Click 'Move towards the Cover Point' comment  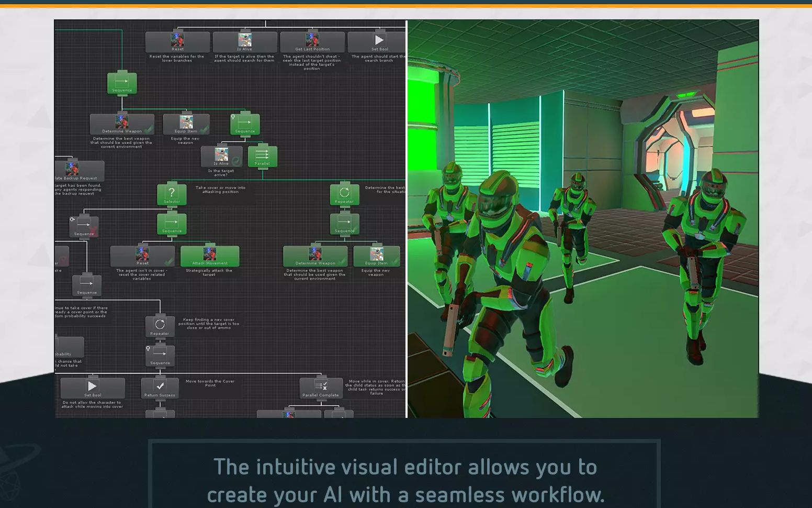coord(210,383)
